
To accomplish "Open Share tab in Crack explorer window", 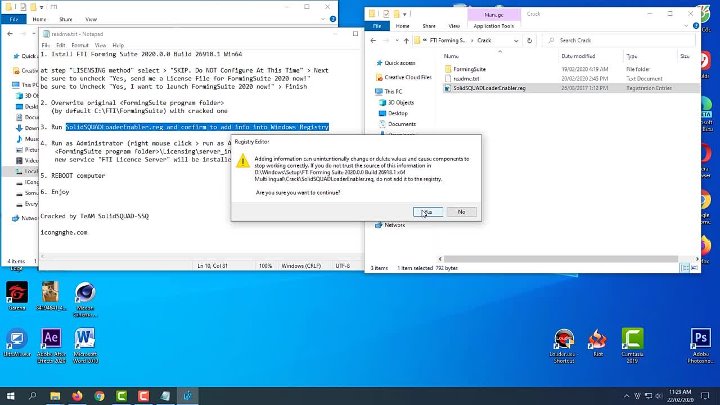I will (429, 26).
